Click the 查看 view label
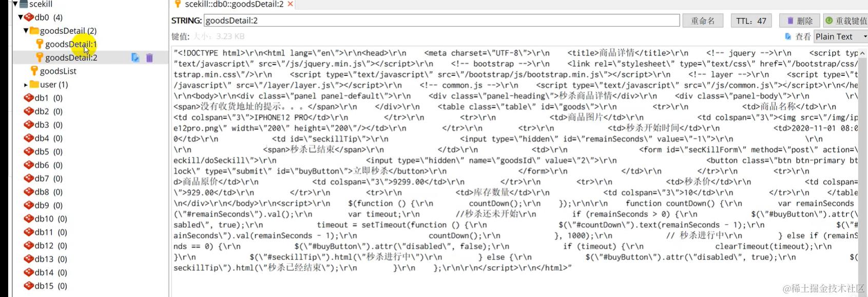 click(x=803, y=36)
